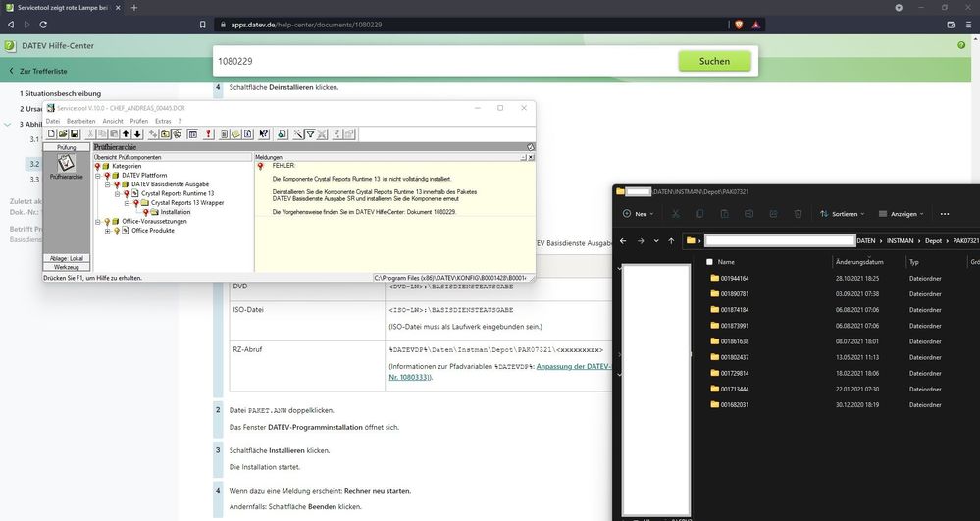Image resolution: width=980 pixels, height=521 pixels.
Task: Create a new check file in Servicetool toolbar
Action: pyautogui.click(x=51, y=133)
